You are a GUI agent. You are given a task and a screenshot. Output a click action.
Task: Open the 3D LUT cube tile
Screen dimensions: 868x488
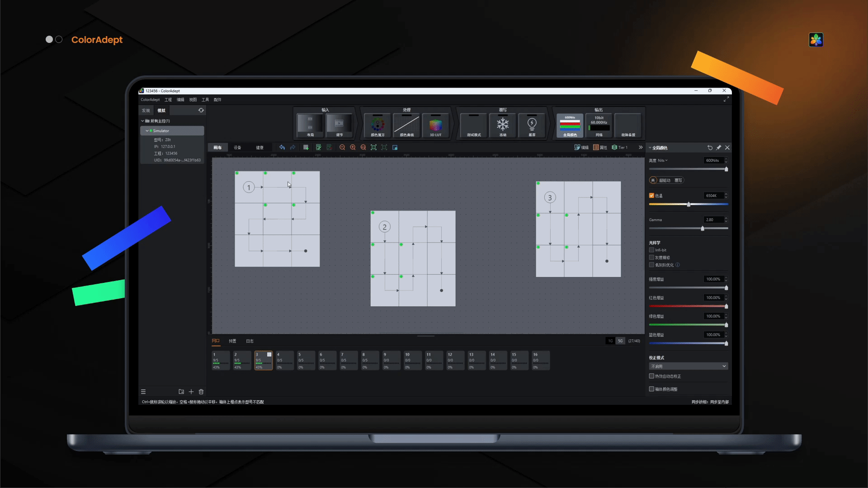pos(435,125)
